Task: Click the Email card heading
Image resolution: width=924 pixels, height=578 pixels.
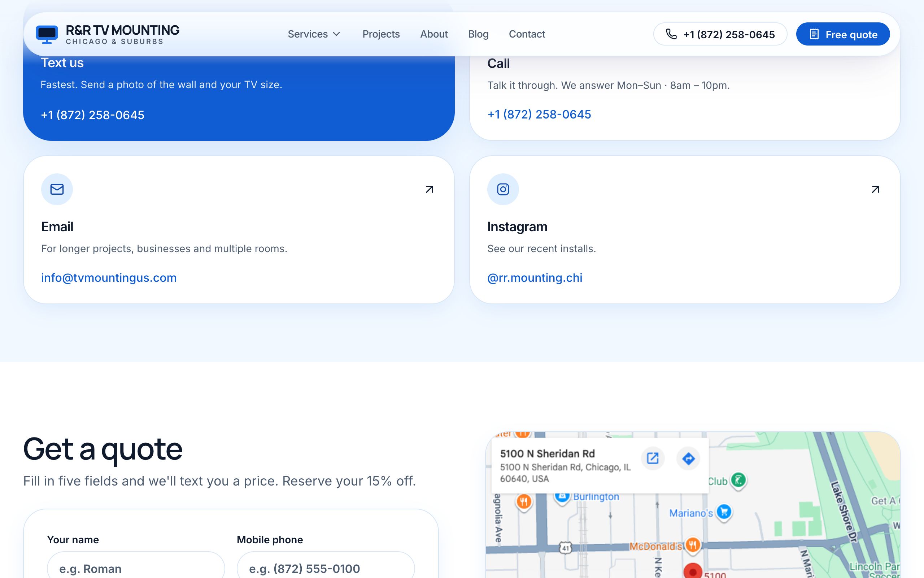Action: pyautogui.click(x=57, y=227)
